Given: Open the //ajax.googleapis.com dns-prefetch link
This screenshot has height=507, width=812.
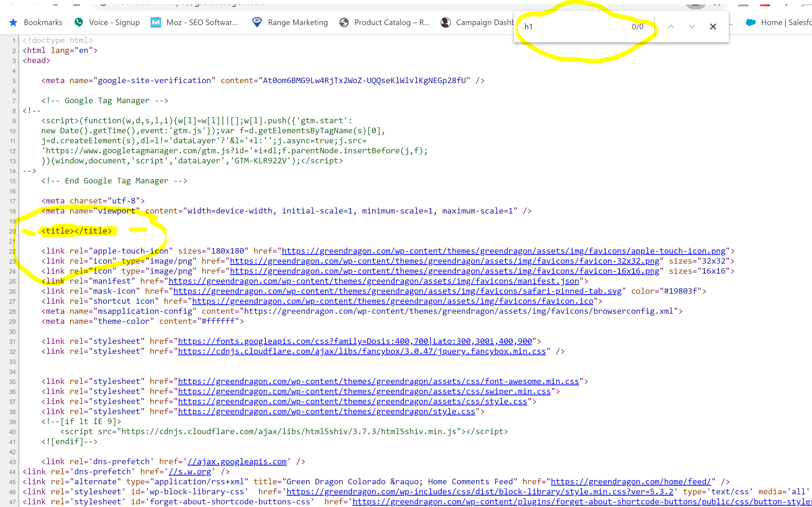Looking at the screenshot, I should (237, 461).
